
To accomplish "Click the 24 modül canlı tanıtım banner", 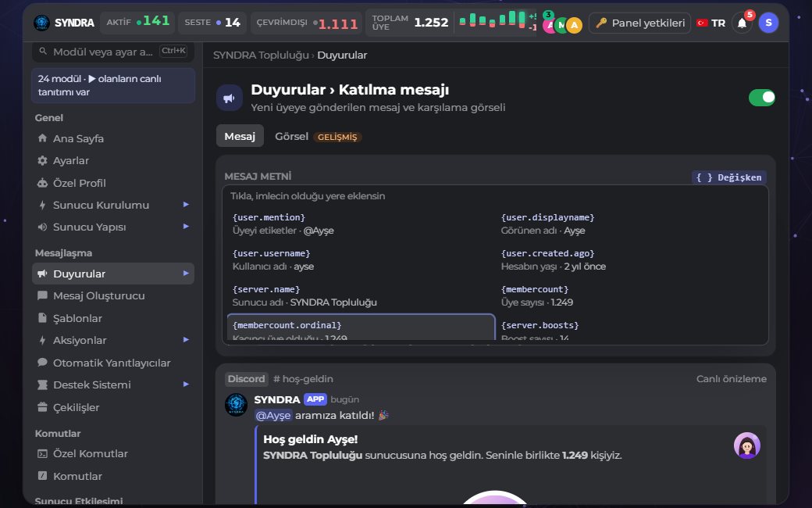I will tap(113, 85).
